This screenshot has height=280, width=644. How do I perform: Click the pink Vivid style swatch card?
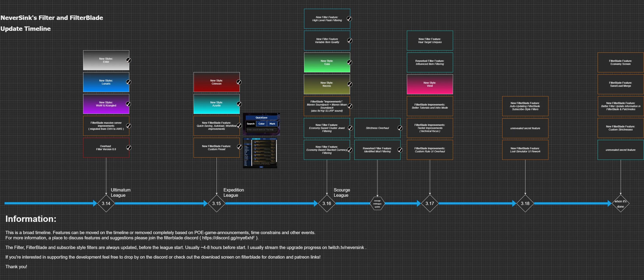point(429,84)
